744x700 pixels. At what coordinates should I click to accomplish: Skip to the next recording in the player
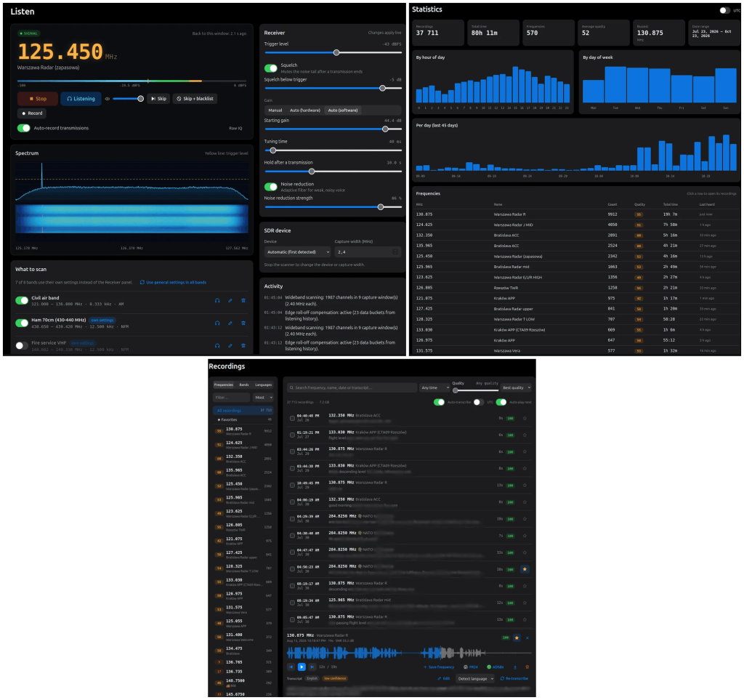coord(312,667)
